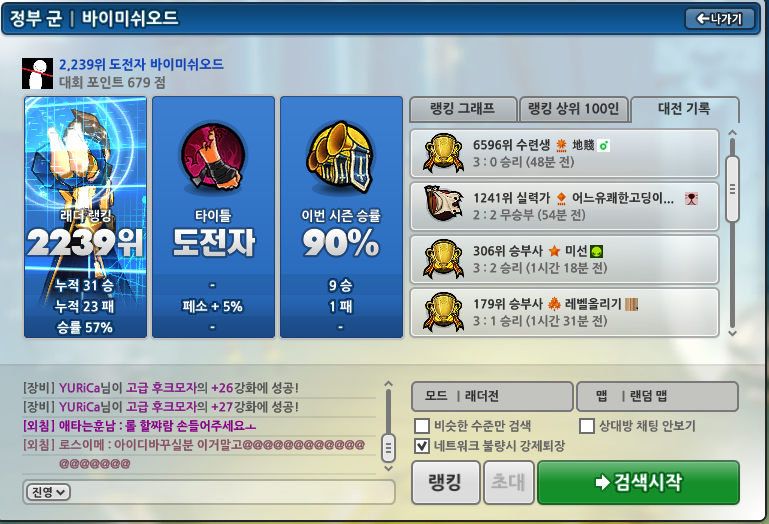Switch to the 랭킹 그래프 tab
769x524 pixels.
point(463,109)
